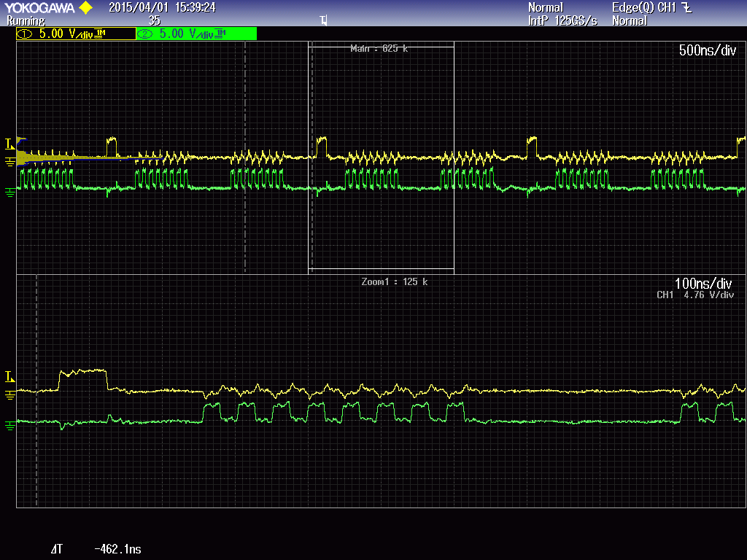Viewport: 747px width, 560px height.
Task: Click the Running acquisition status text
Action: [x=26, y=21]
